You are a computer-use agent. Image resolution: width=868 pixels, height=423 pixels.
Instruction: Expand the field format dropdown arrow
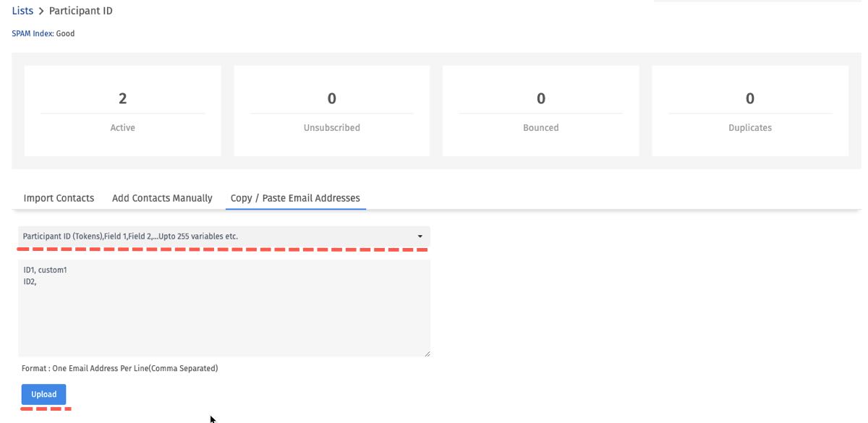420,236
